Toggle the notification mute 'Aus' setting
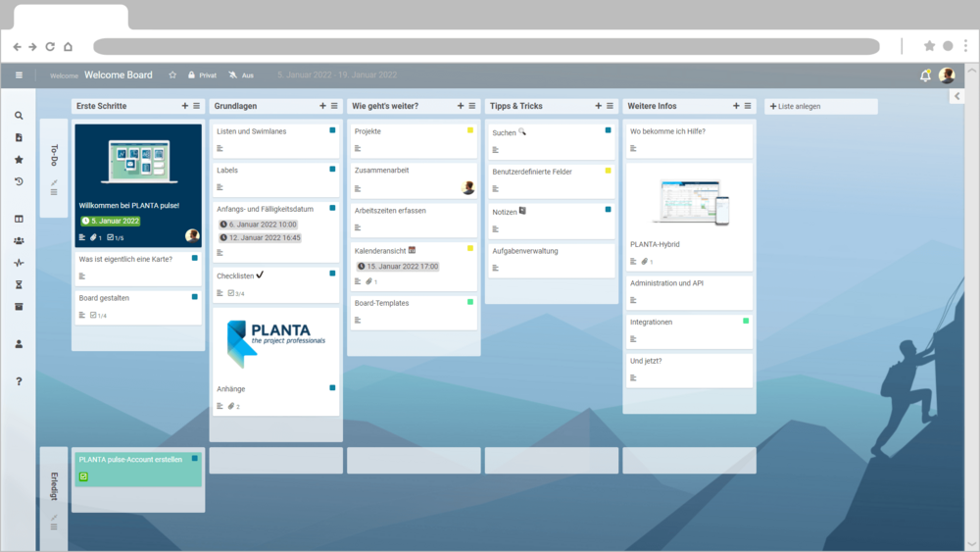This screenshot has height=552, width=980. 241,75
